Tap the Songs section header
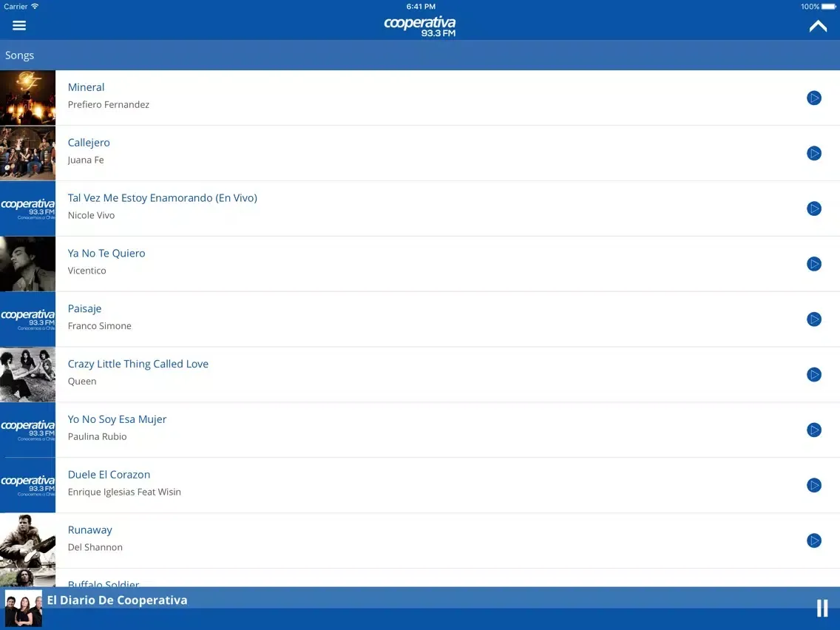This screenshot has width=840, height=630. click(x=420, y=55)
